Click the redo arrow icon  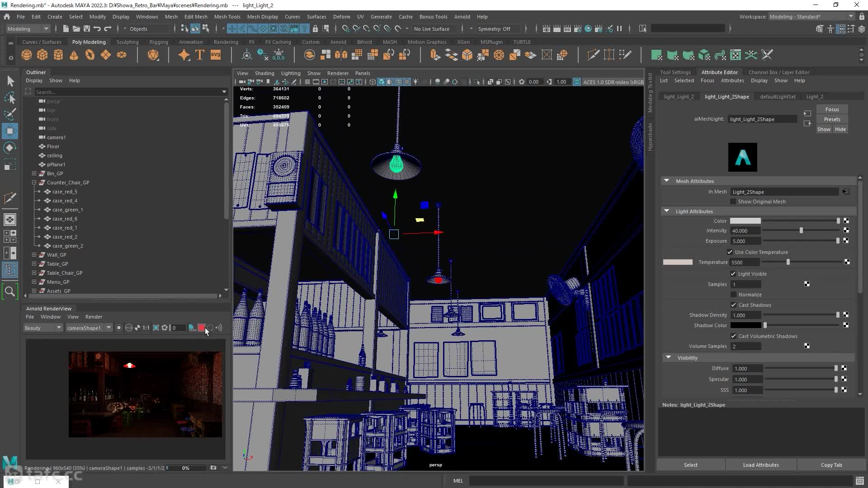click(108, 28)
